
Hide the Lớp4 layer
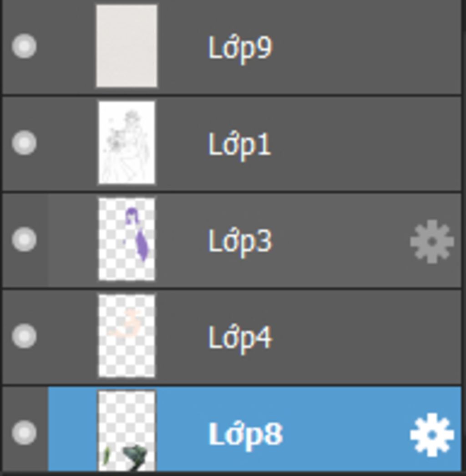pos(24,336)
